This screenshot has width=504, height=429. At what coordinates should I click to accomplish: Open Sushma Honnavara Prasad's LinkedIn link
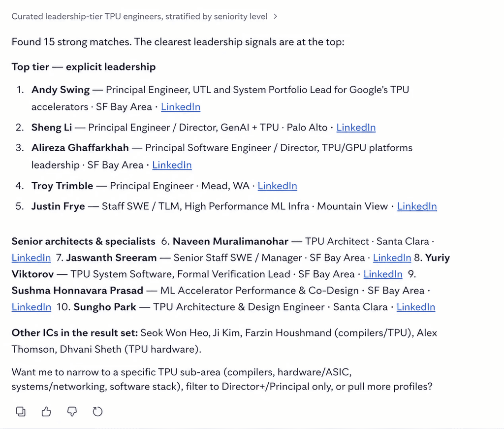31,307
